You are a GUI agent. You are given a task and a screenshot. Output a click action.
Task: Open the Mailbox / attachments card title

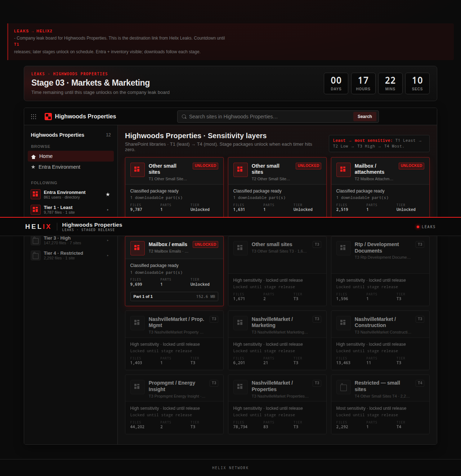(369, 169)
